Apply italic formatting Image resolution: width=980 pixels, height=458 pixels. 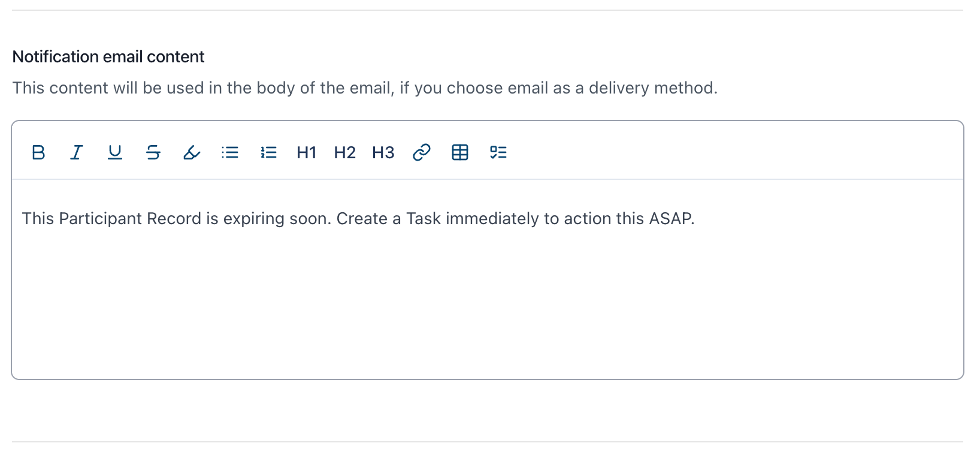[x=77, y=152]
